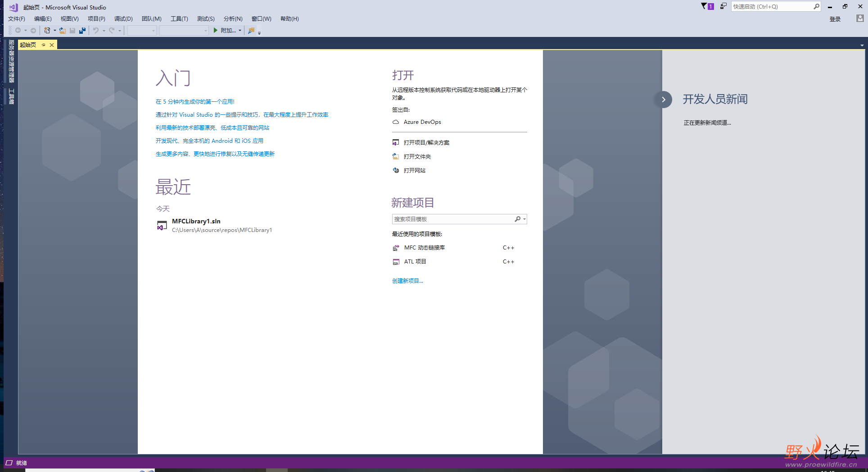Open the 工具(T) menu
This screenshot has height=472, width=868.
coord(179,19)
